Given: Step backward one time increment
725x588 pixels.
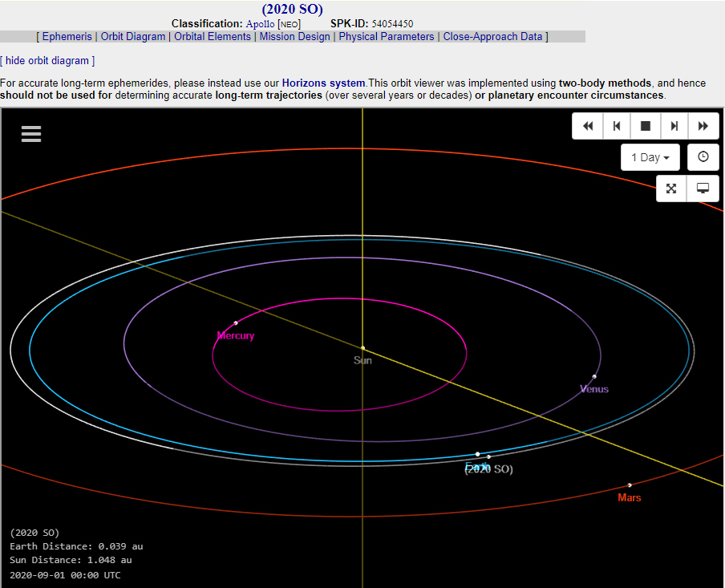Looking at the screenshot, I should click(x=617, y=126).
